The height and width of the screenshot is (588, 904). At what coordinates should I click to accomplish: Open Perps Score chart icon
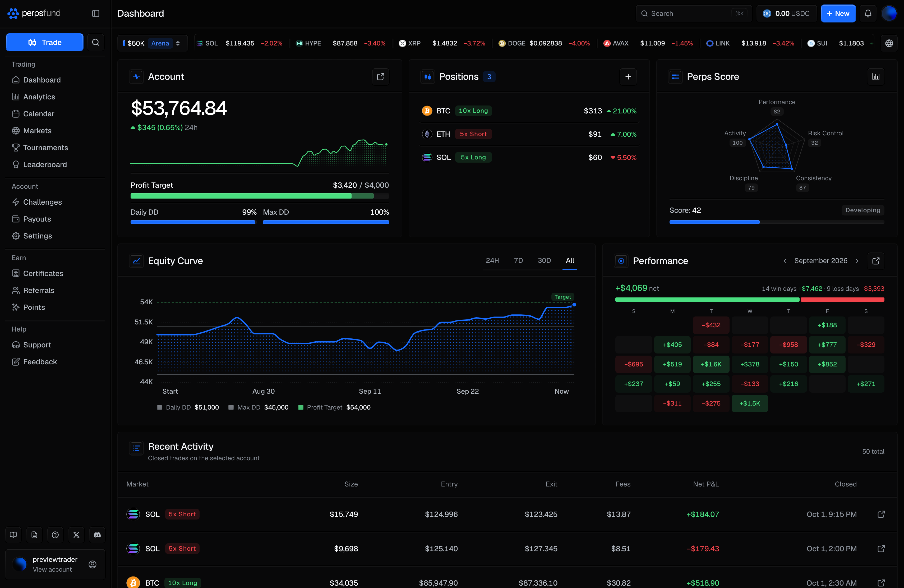pos(876,77)
